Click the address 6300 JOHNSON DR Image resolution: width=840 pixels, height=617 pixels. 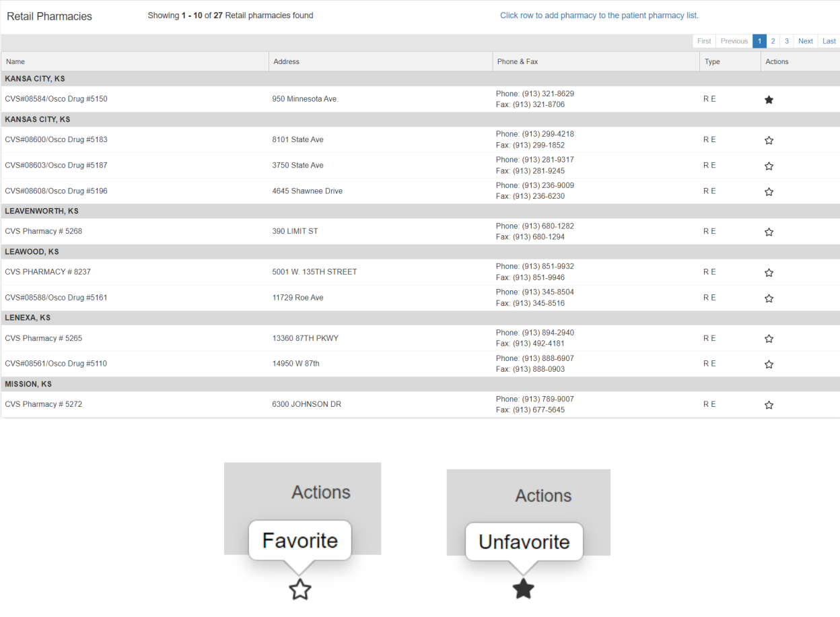(x=306, y=404)
